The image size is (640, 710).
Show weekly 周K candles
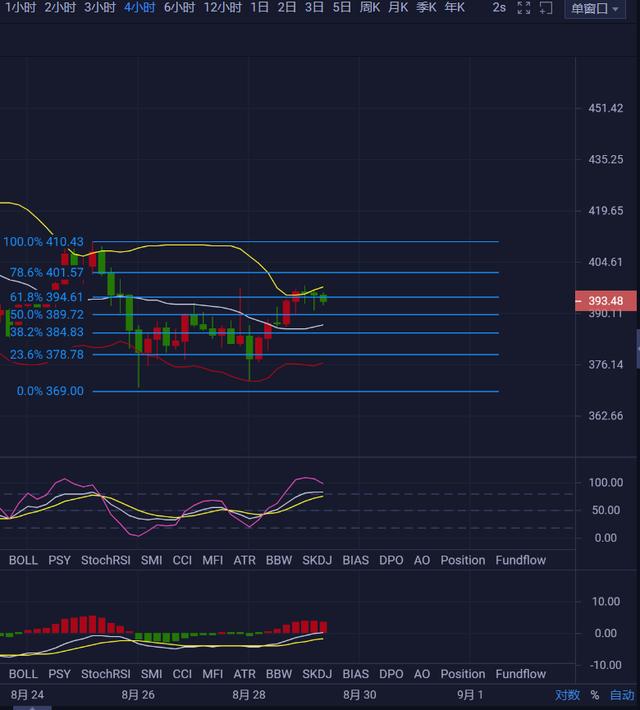click(x=370, y=8)
